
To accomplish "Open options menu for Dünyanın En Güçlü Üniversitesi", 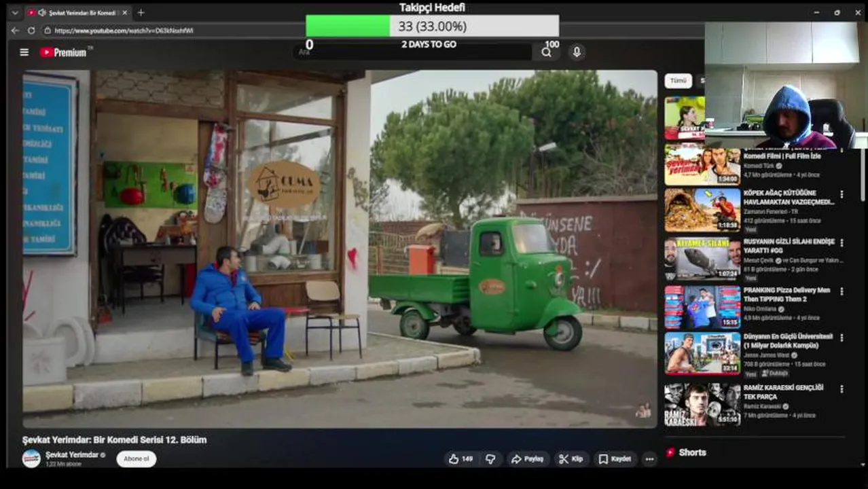I will [842, 338].
